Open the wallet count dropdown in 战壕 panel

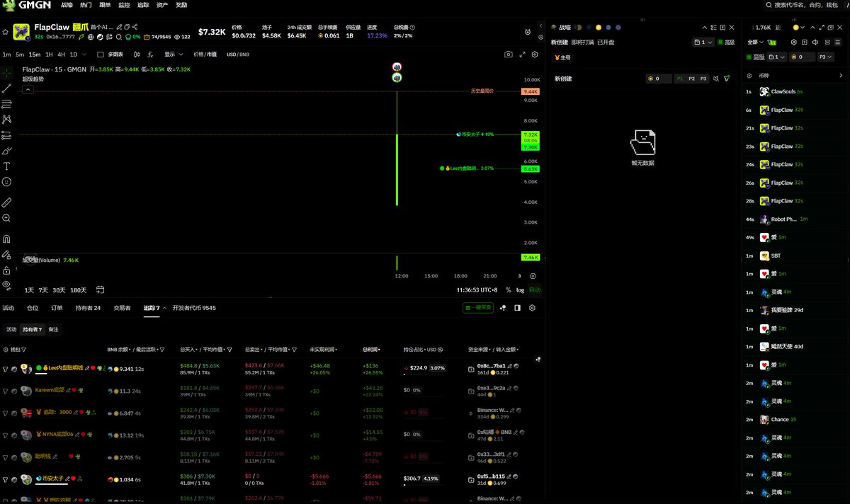[x=703, y=42]
